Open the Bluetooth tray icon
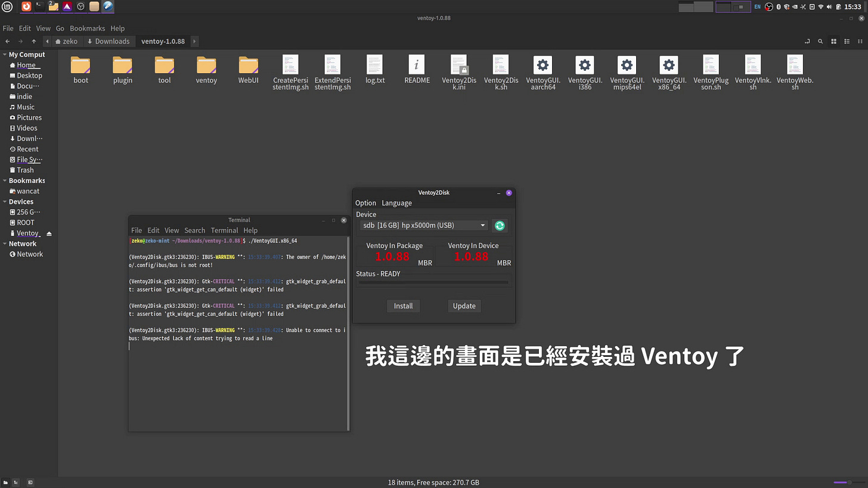The image size is (868, 488). tap(779, 7)
